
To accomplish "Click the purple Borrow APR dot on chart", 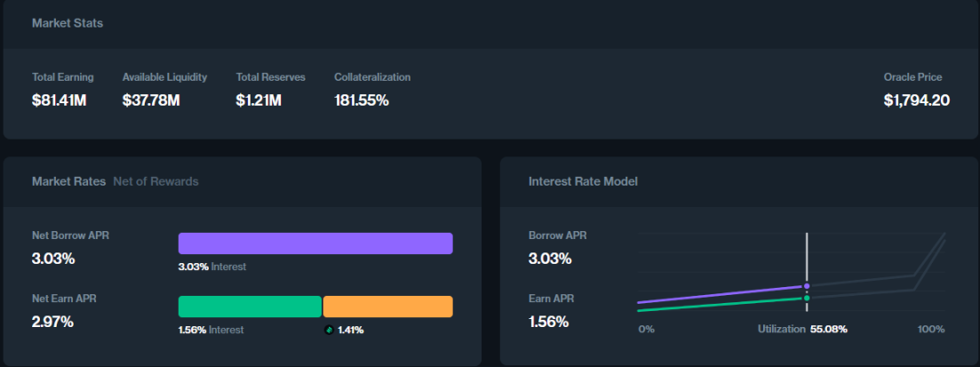I will [x=807, y=286].
